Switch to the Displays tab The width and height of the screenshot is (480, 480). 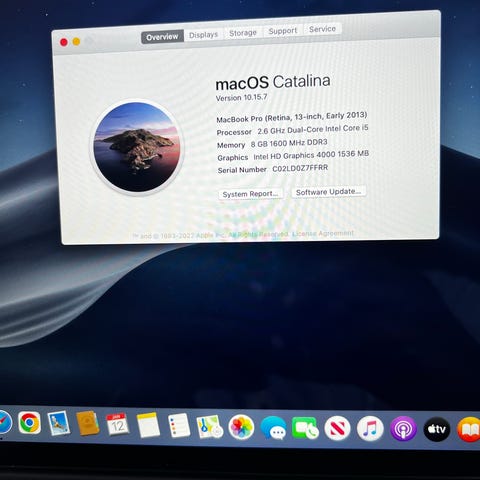click(203, 35)
